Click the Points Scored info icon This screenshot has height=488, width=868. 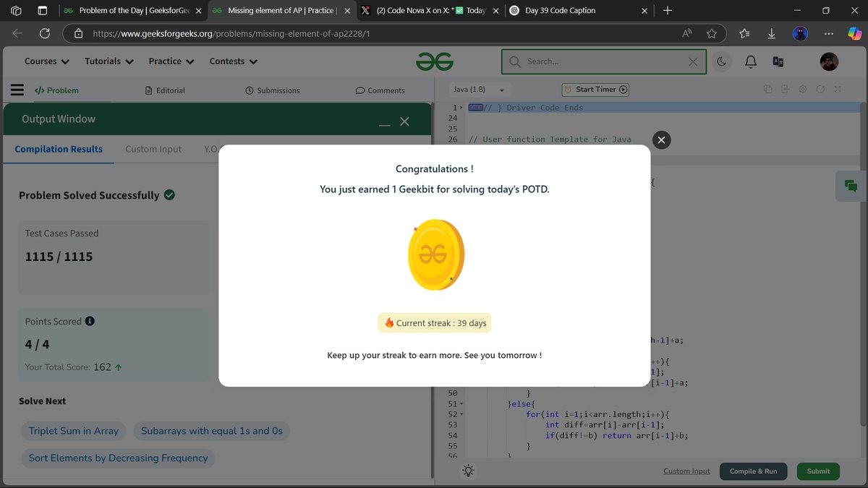click(x=90, y=321)
